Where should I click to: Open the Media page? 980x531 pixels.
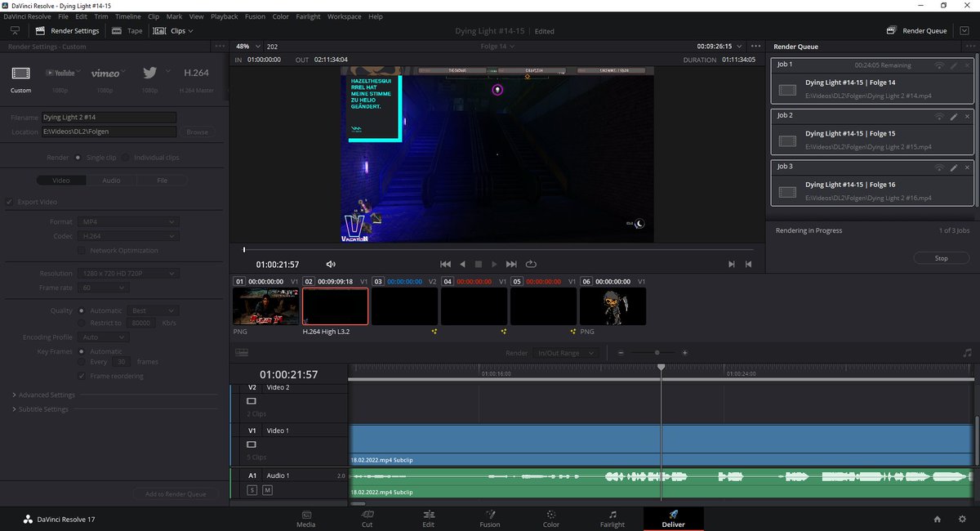pos(307,518)
